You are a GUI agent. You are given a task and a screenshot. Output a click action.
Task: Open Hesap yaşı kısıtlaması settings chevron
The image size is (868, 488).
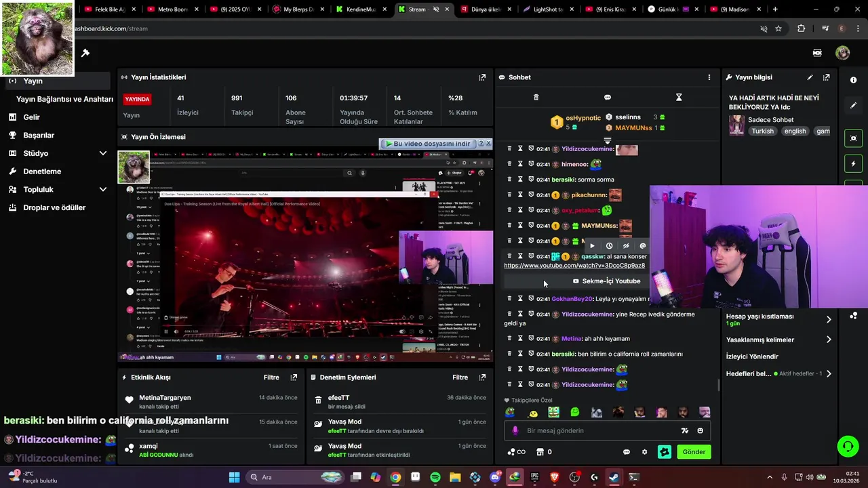[x=829, y=319]
